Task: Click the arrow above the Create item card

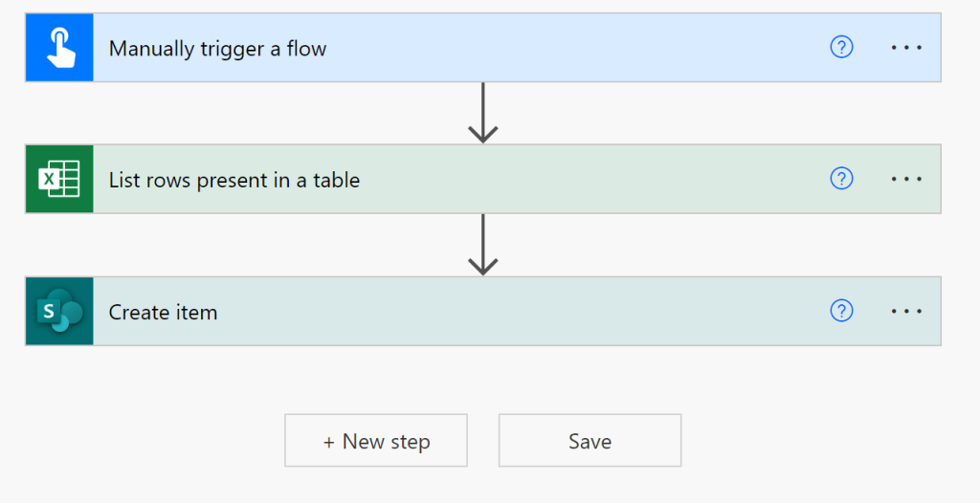Action: (483, 245)
